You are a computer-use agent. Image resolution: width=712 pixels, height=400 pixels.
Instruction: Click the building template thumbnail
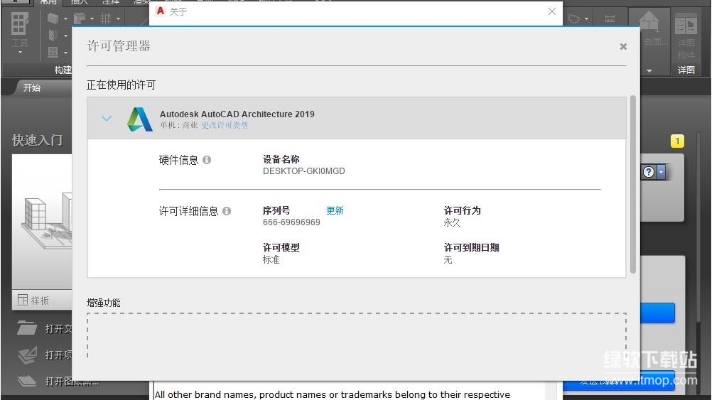[x=42, y=222]
